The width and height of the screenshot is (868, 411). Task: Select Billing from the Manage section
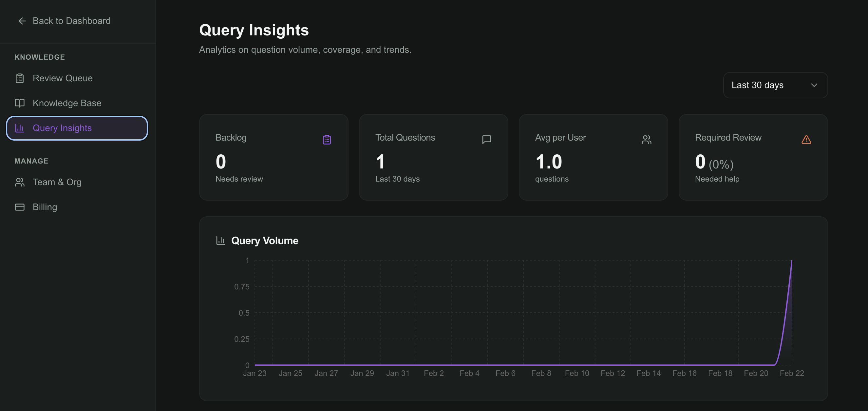click(45, 207)
